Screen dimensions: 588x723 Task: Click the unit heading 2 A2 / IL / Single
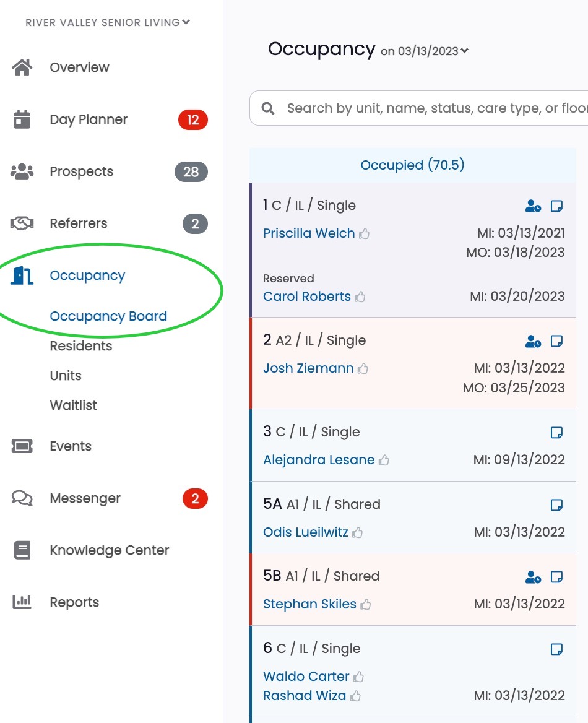tap(314, 340)
